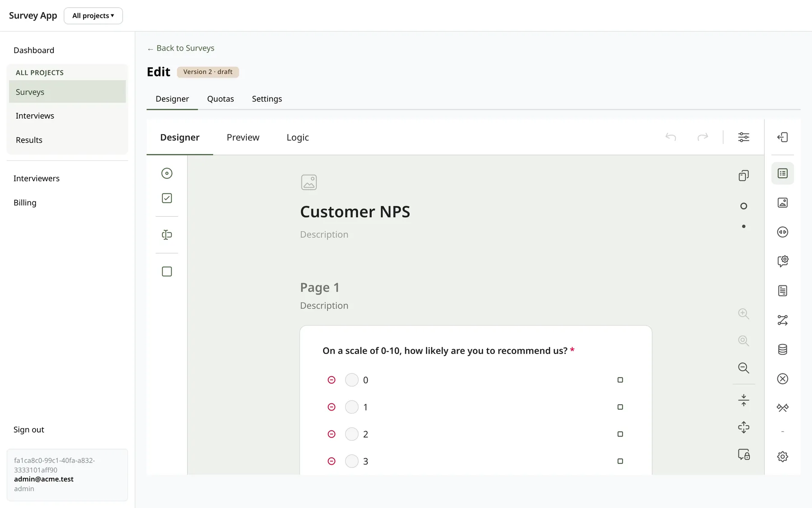This screenshot has height=508, width=812.
Task: Undo the last designer change
Action: (671, 137)
